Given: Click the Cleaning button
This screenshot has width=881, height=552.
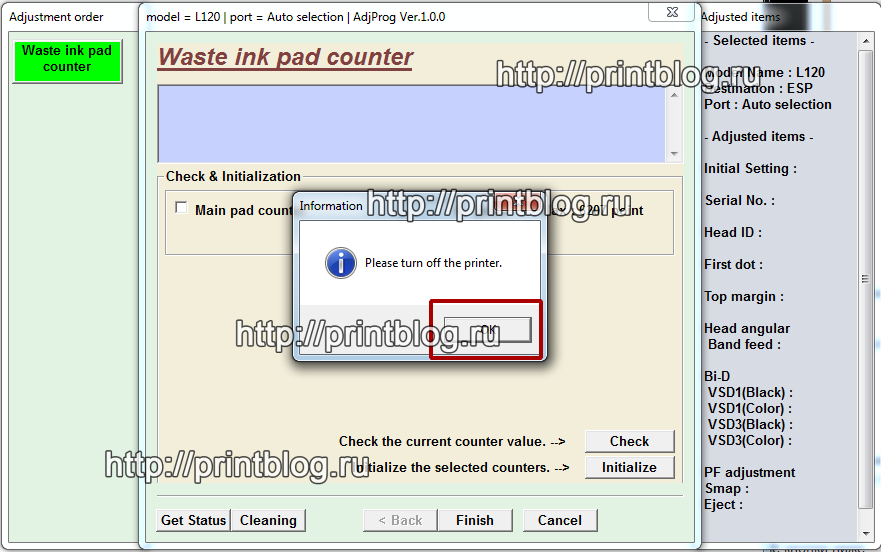Looking at the screenshot, I should pyautogui.click(x=268, y=520).
